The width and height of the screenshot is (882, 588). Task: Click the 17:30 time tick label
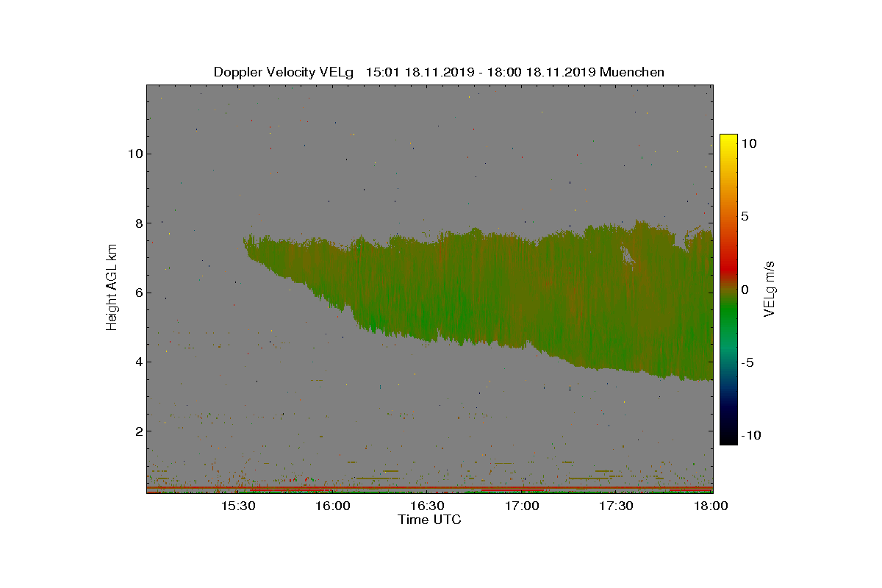tap(617, 506)
